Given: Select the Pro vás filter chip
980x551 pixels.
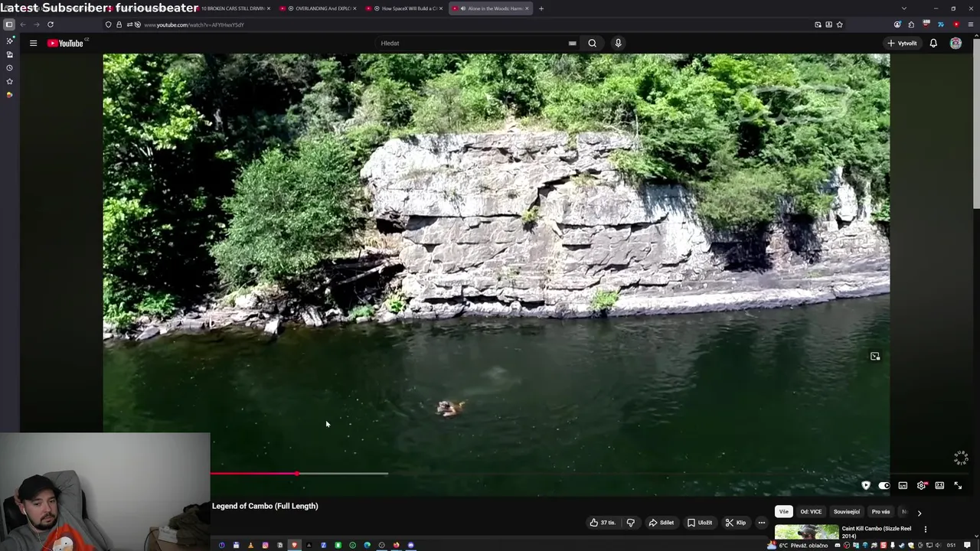Looking at the screenshot, I should 880,512.
